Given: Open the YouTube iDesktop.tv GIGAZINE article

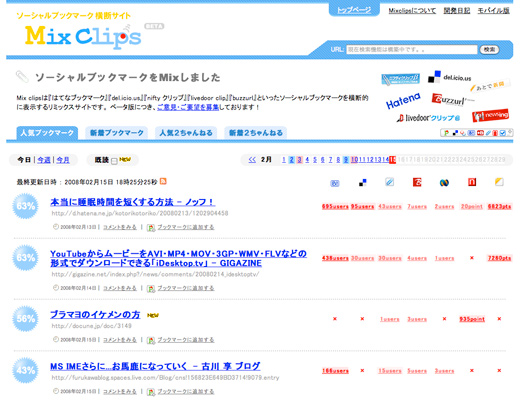Looking at the screenshot, I should click(178, 258).
